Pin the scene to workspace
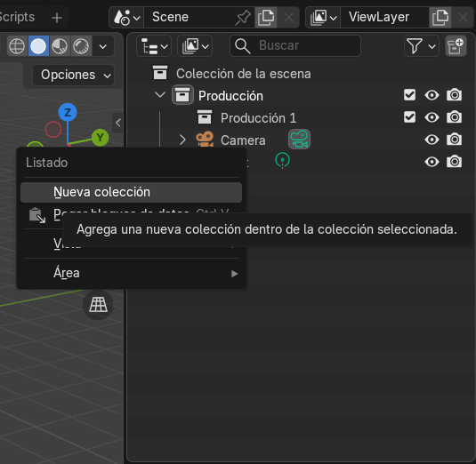 pyautogui.click(x=243, y=18)
